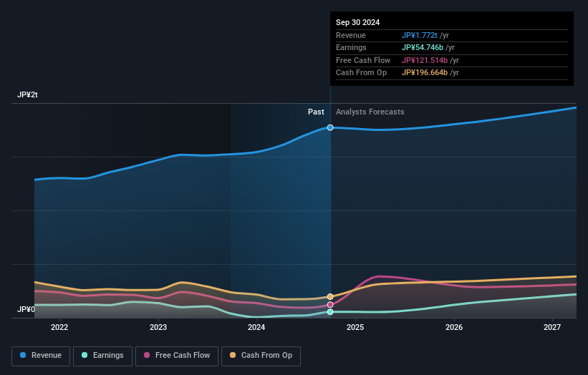Click the Past label on the chart
Screen dimensions: 588x375
tap(316, 112)
